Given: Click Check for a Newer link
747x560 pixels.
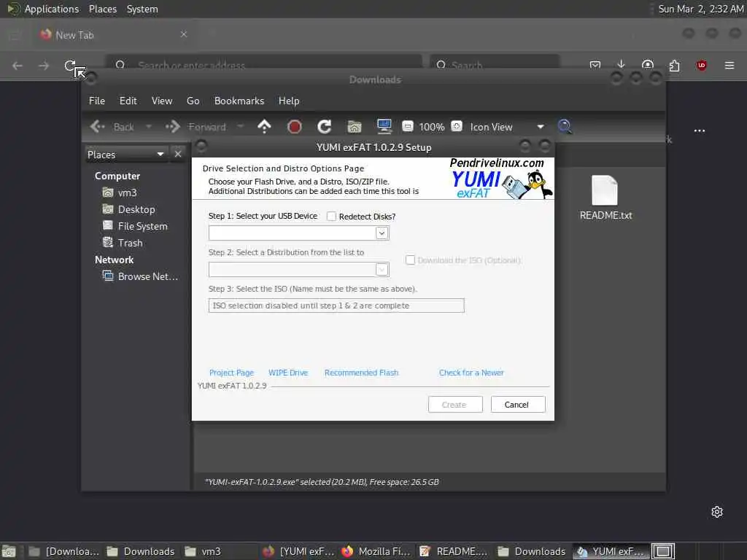Looking at the screenshot, I should click(471, 373).
